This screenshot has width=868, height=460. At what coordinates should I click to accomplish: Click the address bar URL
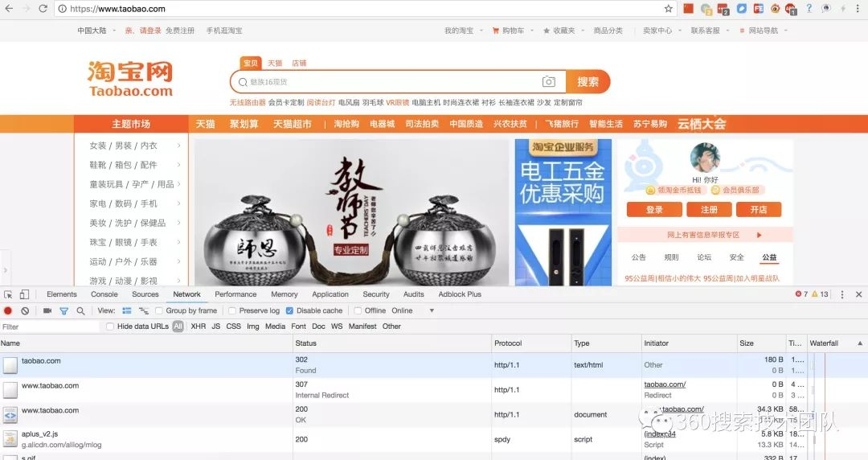(117, 9)
